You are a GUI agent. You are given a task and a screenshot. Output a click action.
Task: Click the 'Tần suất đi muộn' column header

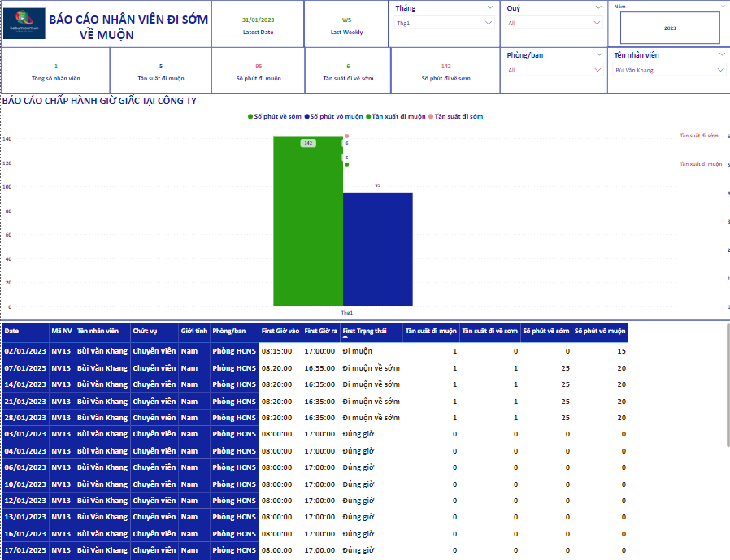point(431,331)
